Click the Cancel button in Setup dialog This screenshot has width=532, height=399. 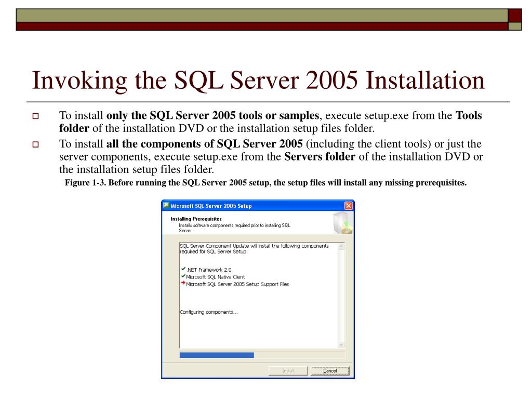coord(330,371)
